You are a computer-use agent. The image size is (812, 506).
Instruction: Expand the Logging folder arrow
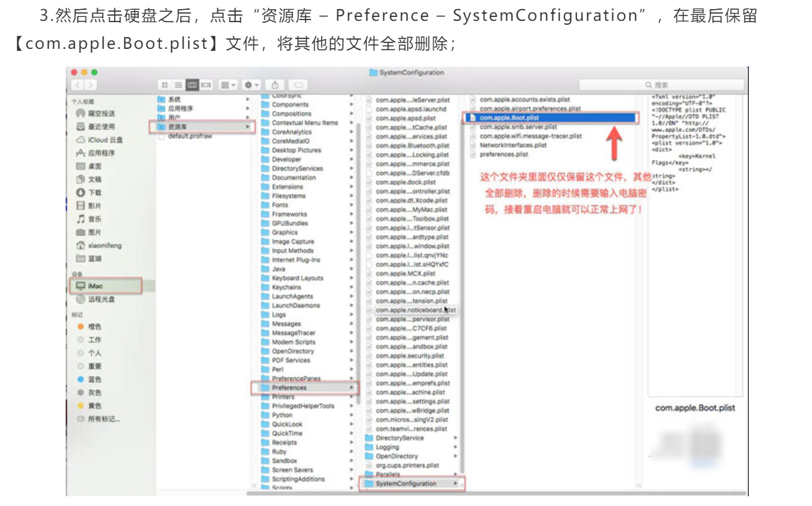pyautogui.click(x=455, y=447)
